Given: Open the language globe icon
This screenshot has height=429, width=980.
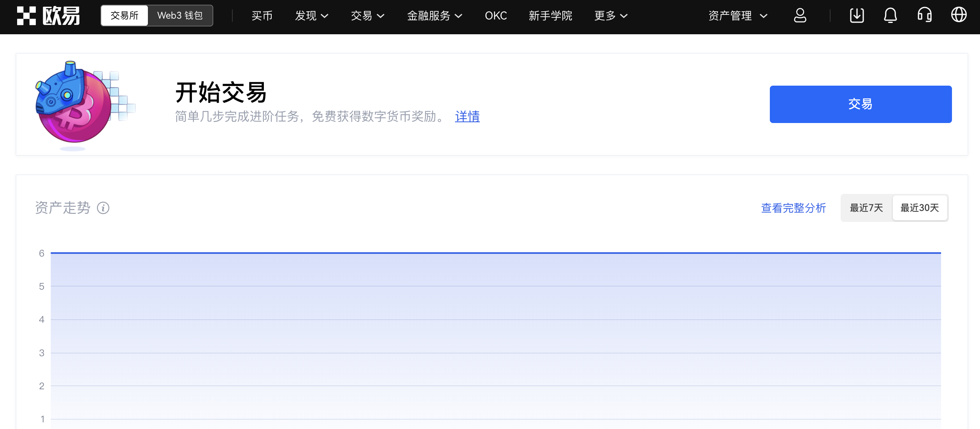Looking at the screenshot, I should [x=959, y=15].
